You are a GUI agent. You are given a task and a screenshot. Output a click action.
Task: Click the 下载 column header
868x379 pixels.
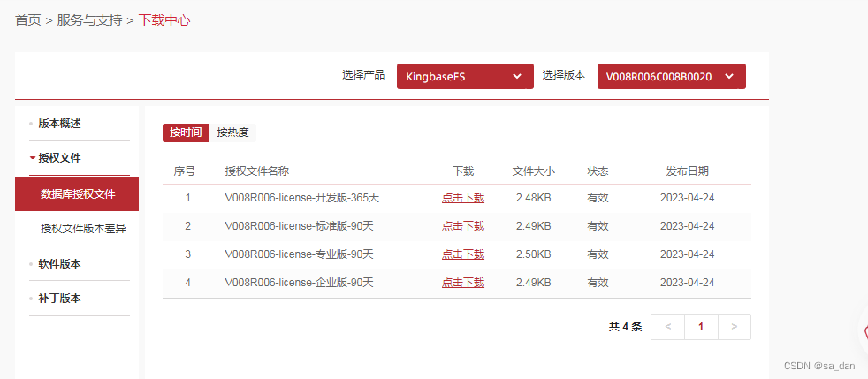tap(463, 171)
